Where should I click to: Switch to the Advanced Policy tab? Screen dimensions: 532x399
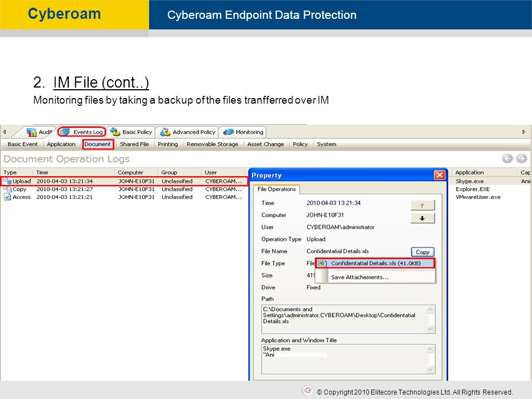click(x=188, y=132)
